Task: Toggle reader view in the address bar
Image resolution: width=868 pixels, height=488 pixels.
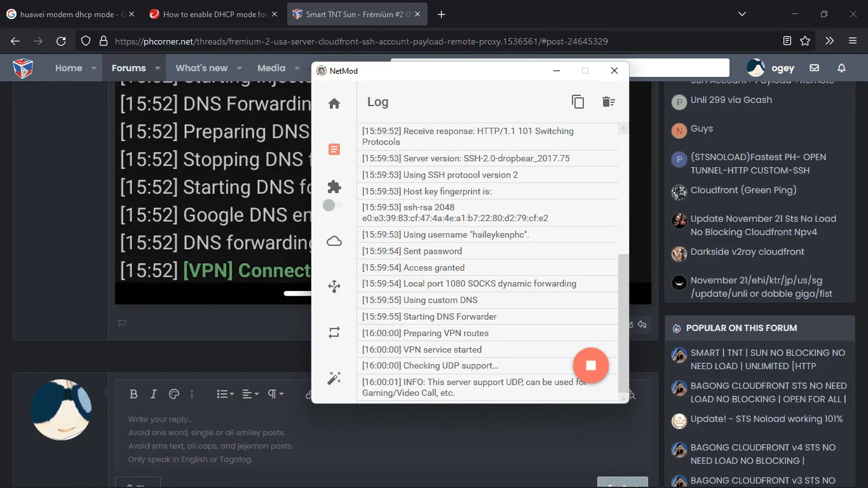Action: [787, 41]
